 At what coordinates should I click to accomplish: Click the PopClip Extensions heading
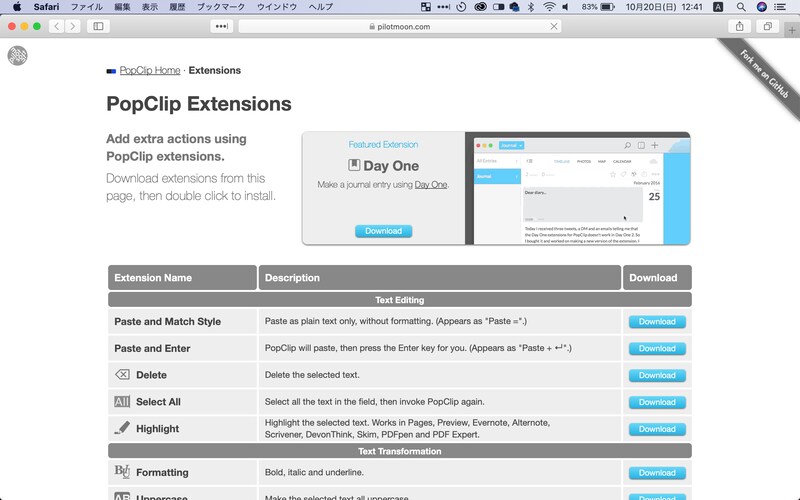pyautogui.click(x=199, y=104)
